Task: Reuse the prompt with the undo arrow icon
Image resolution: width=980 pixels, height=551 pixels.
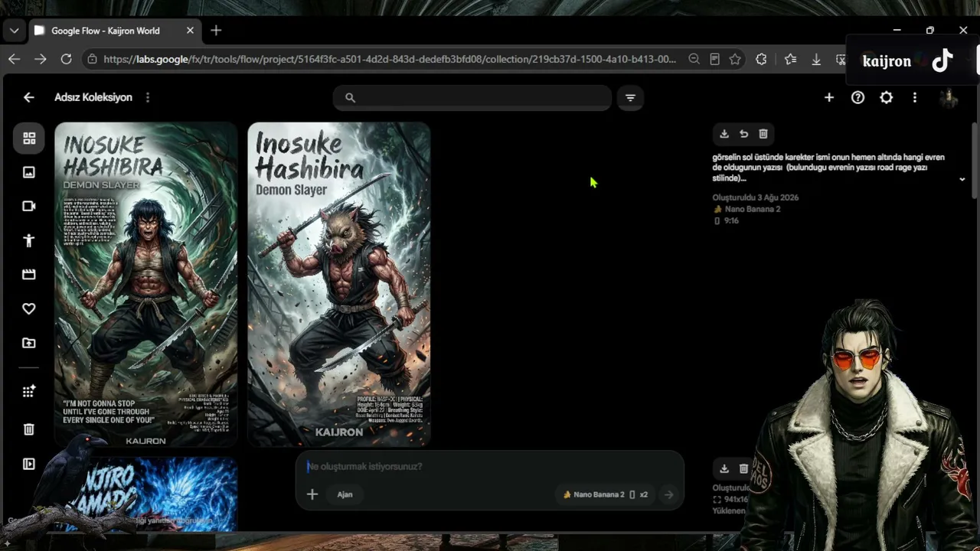Action: pyautogui.click(x=743, y=134)
